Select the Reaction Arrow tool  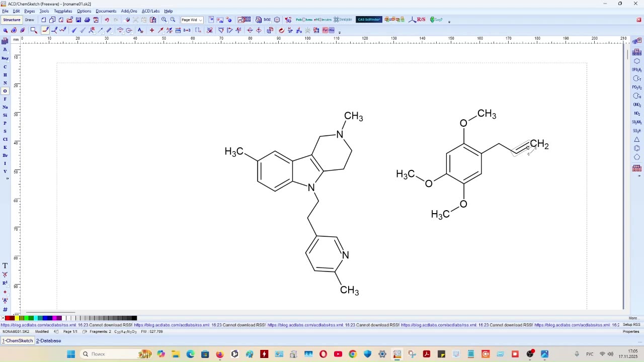(160, 30)
